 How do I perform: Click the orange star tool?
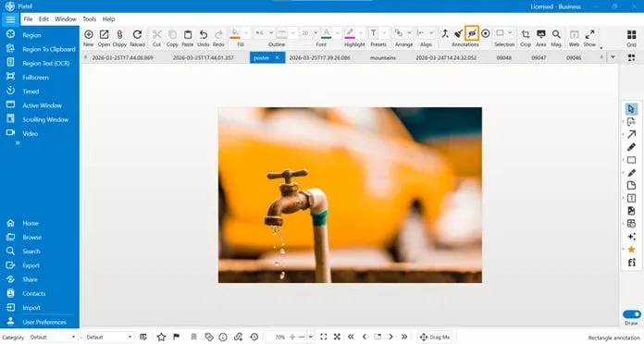631,249
